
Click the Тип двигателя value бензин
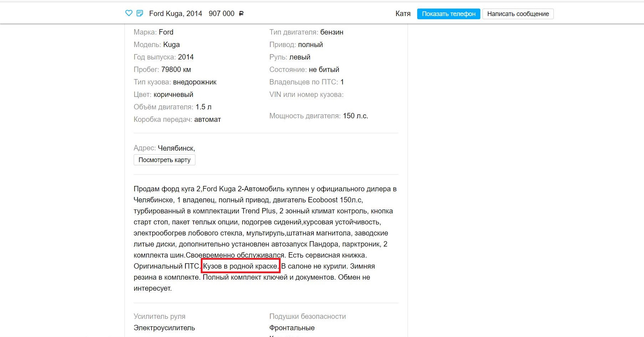[332, 32]
